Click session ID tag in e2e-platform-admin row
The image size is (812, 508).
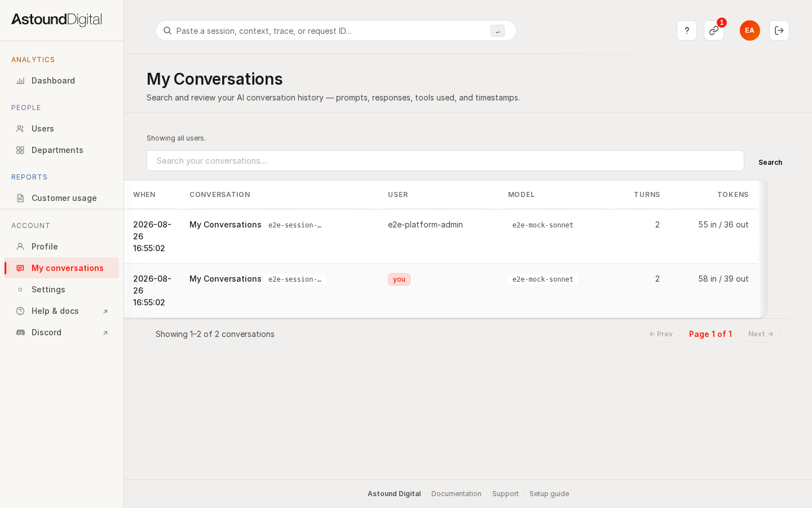(295, 225)
